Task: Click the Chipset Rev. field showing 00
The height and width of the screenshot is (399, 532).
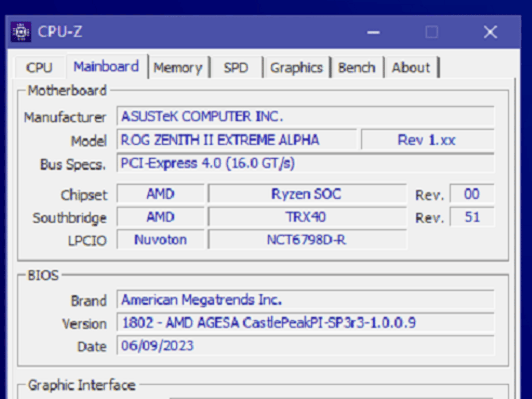Action: (x=471, y=194)
